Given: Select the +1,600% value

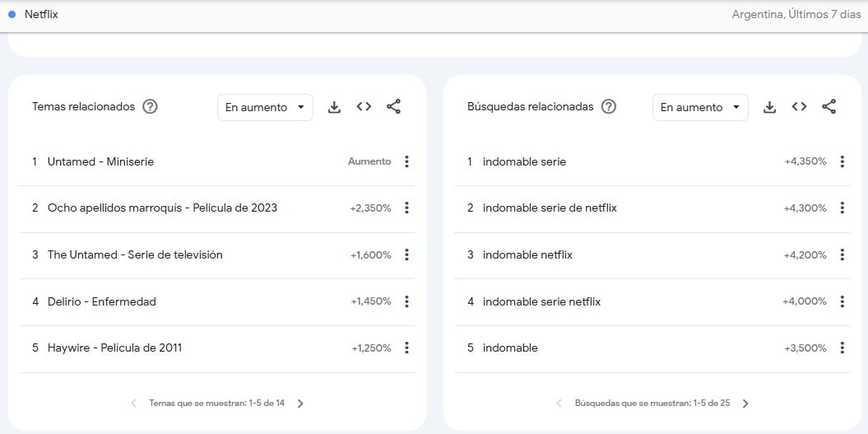Looking at the screenshot, I should [371, 255].
